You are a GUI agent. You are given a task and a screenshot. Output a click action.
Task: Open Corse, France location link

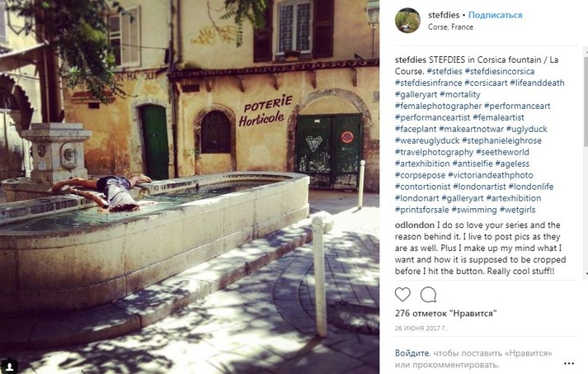click(450, 27)
